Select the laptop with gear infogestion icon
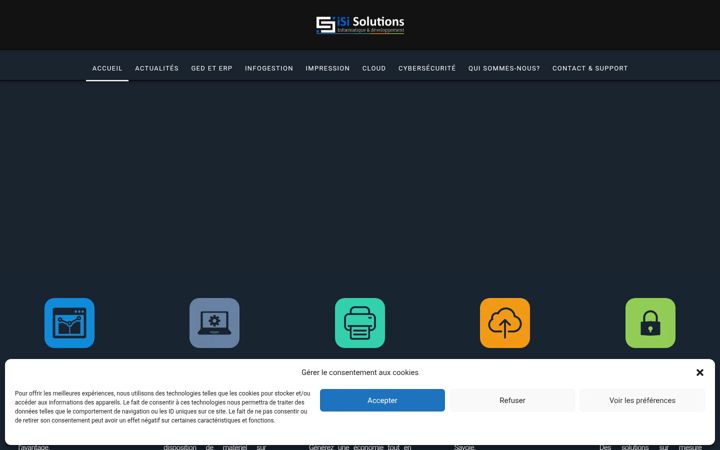 pos(214,323)
